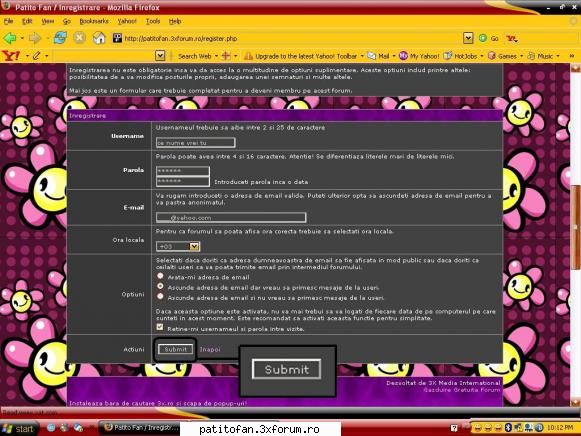Expand the Back button history arrow
581x436 pixels.
pos(22,38)
